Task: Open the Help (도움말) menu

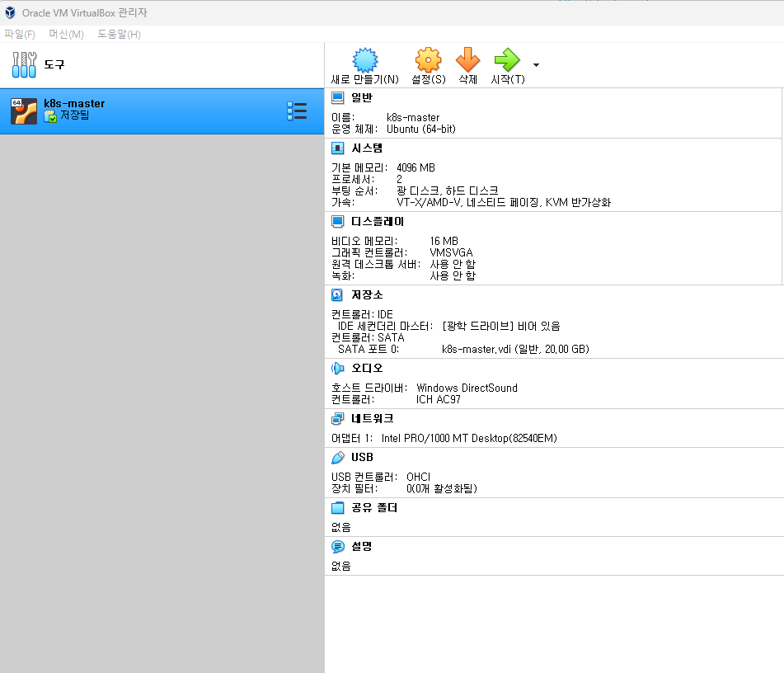Action: [x=119, y=34]
